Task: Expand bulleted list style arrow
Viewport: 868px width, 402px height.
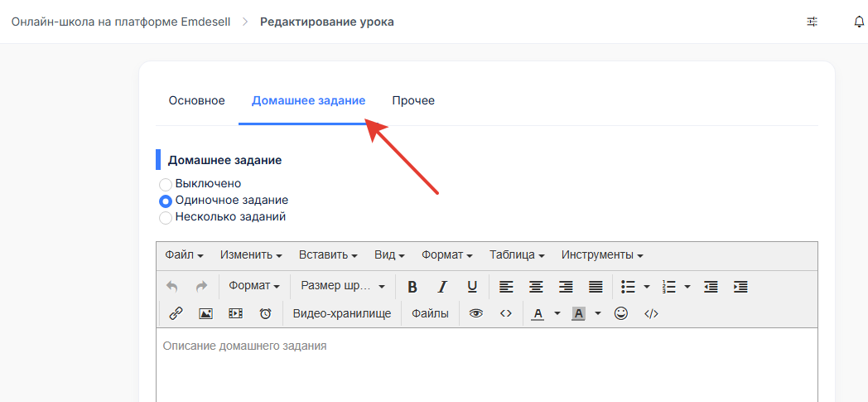Action: (647, 286)
